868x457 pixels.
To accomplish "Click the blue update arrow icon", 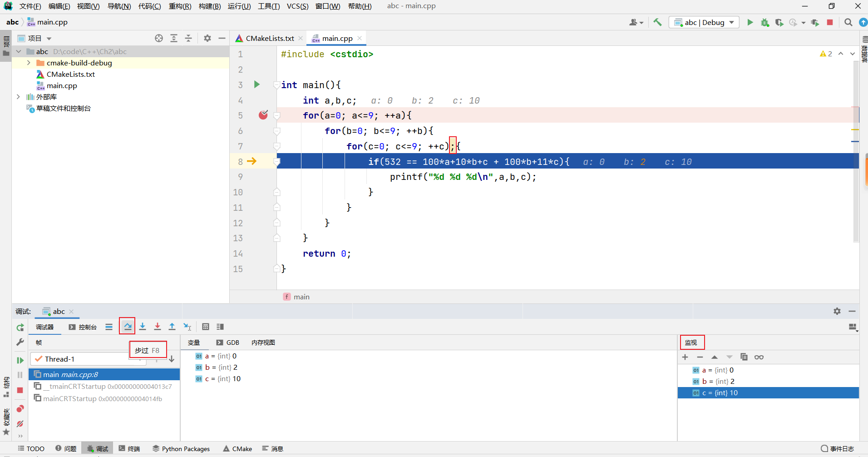I will (x=863, y=22).
